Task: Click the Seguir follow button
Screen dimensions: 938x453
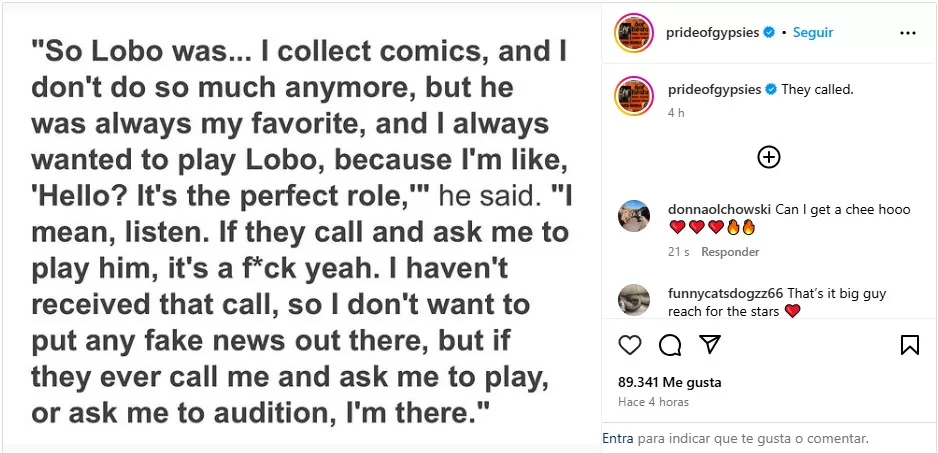Action: tap(812, 33)
